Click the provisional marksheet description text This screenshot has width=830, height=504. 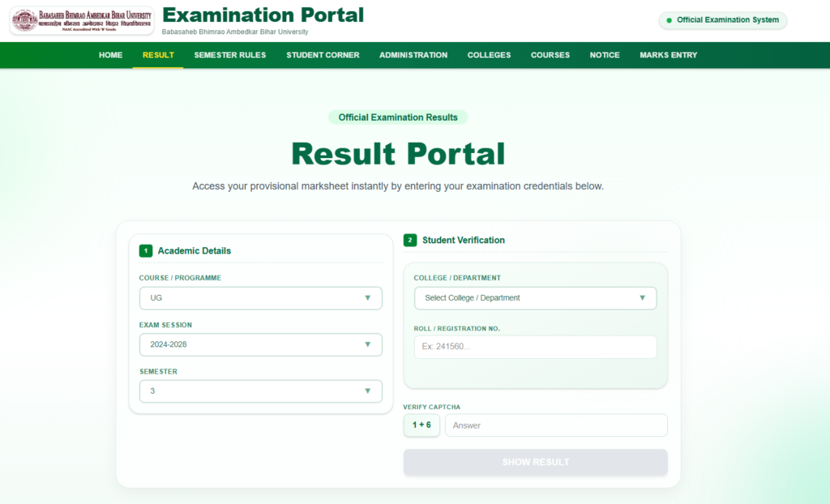click(x=398, y=186)
